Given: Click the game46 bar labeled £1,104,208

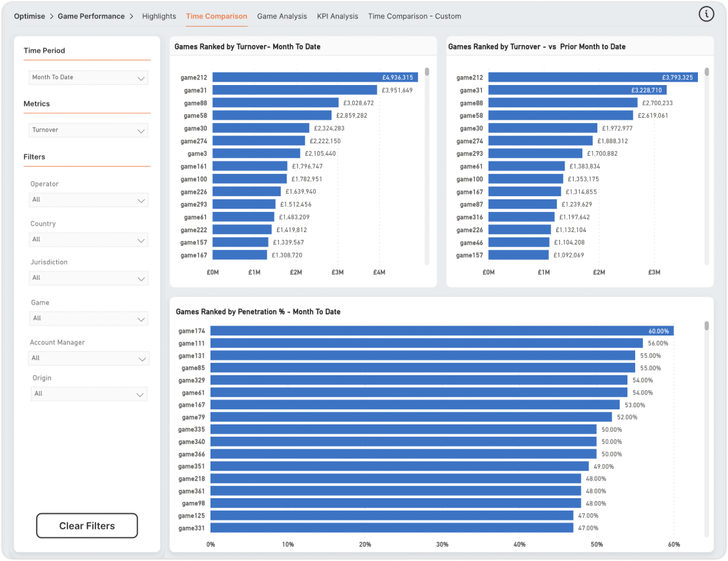Looking at the screenshot, I should 519,242.
